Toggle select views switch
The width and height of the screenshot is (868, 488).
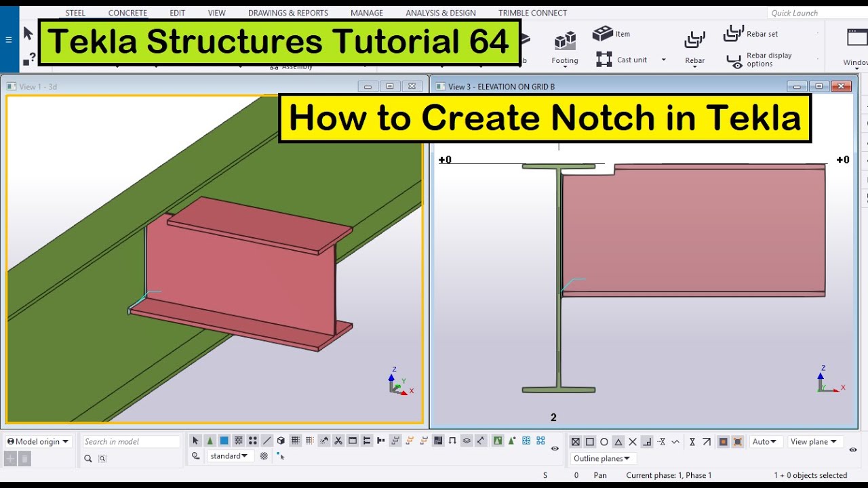pyautogui.click(x=352, y=441)
